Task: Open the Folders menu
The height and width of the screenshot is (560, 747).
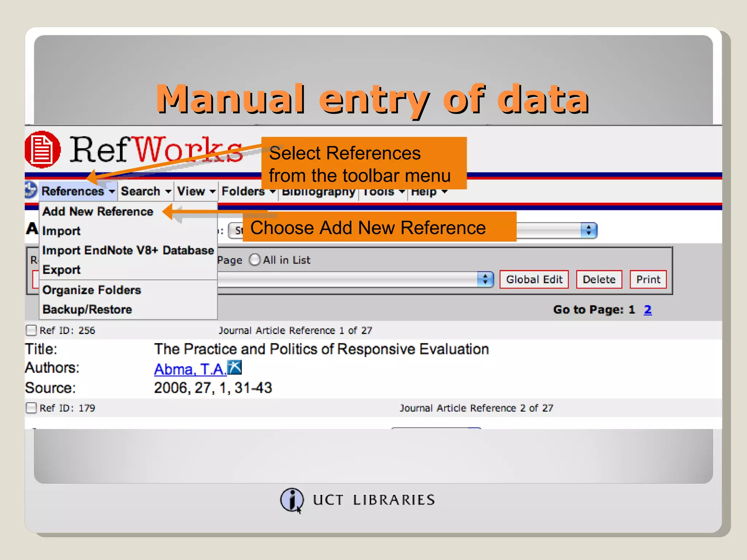Action: click(248, 191)
